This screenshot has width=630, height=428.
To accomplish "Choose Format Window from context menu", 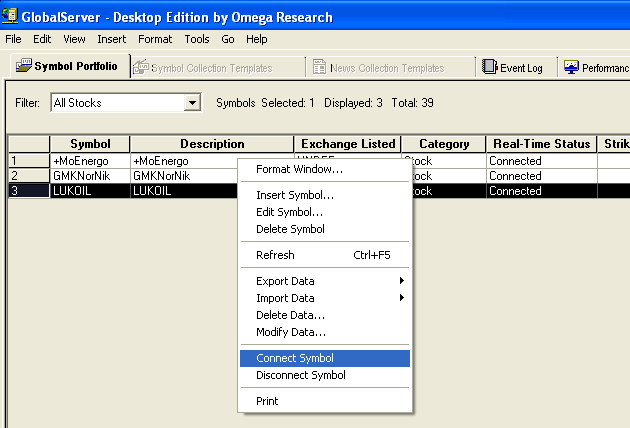I will coord(325,169).
